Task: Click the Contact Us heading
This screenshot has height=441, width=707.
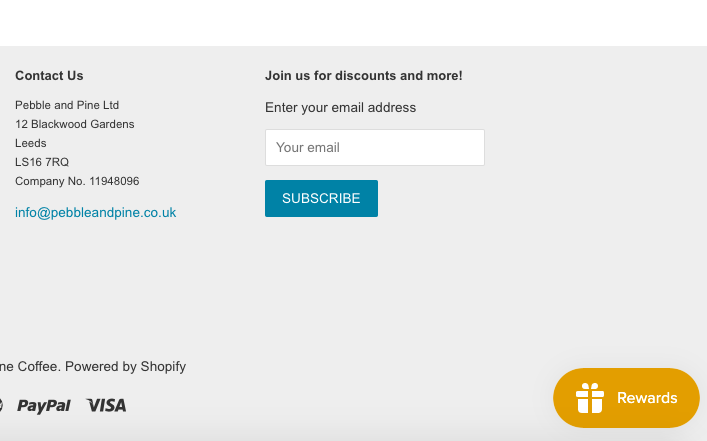Action: (x=49, y=75)
